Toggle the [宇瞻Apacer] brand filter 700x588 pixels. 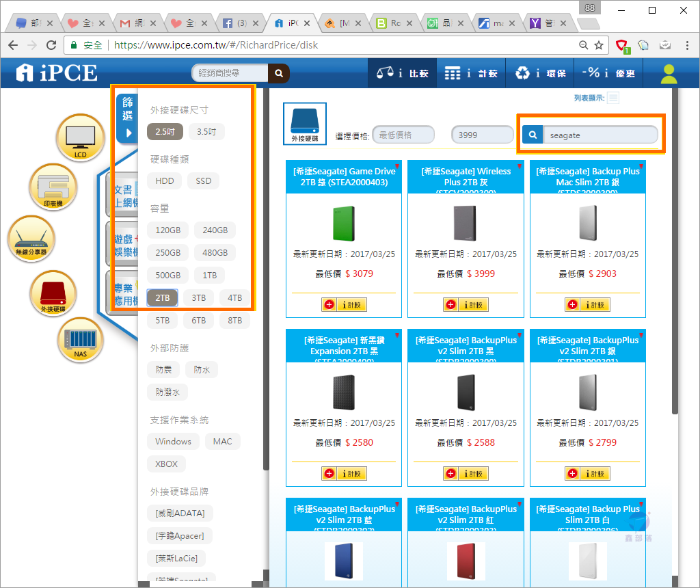(180, 536)
